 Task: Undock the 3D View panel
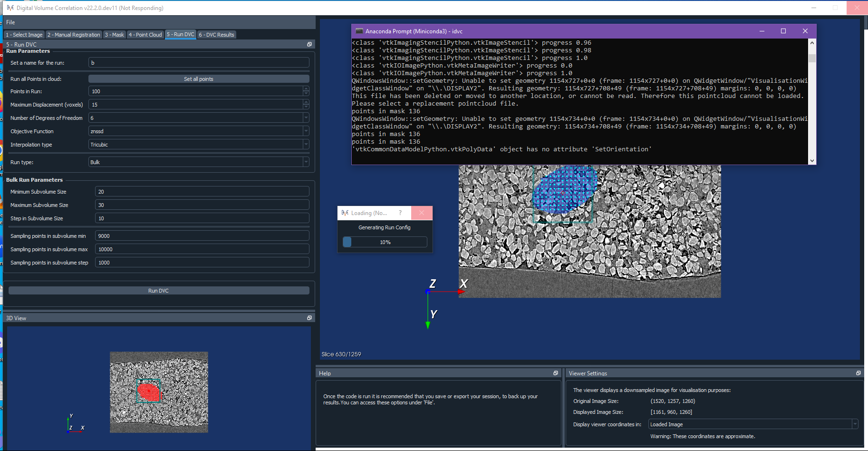click(x=309, y=317)
